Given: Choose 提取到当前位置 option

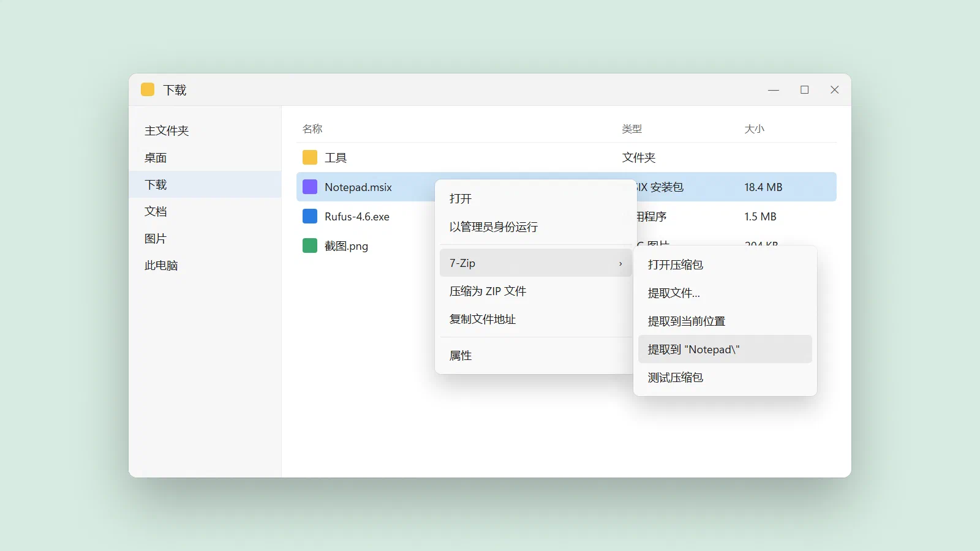Looking at the screenshot, I should pos(725,321).
